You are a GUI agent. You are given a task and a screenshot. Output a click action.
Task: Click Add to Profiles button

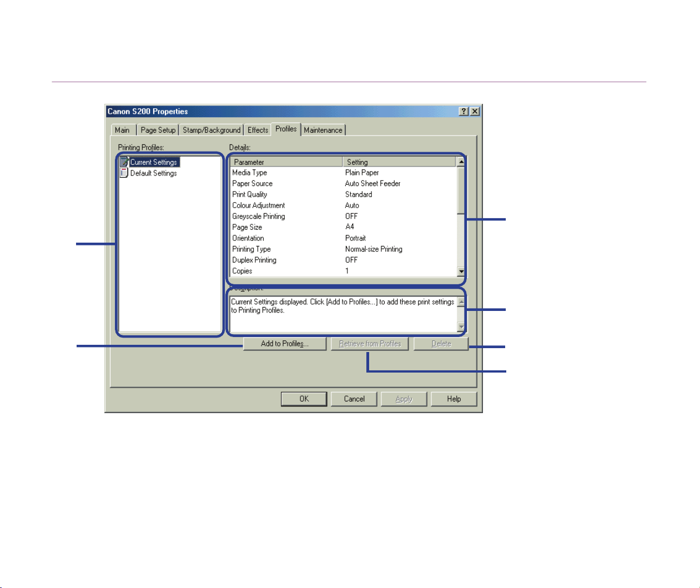(x=285, y=344)
